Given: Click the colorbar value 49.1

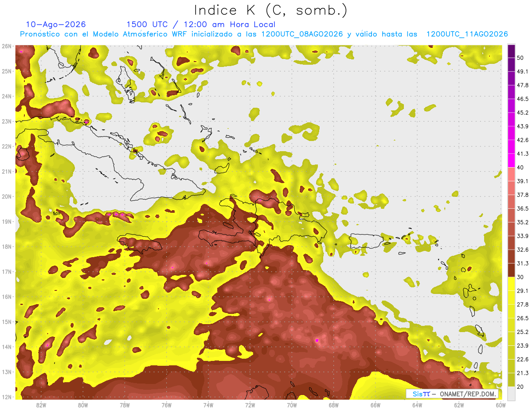Looking at the screenshot, I should coord(522,71).
